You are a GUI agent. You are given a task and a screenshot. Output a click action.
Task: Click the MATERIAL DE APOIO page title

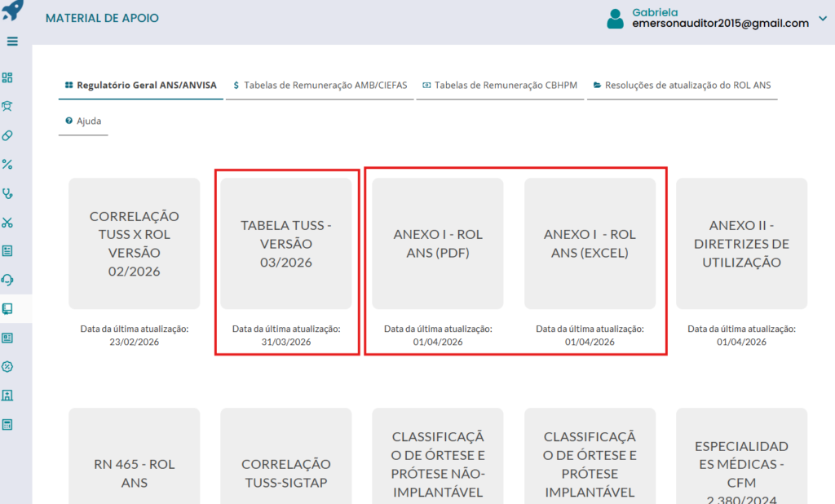[x=102, y=18]
